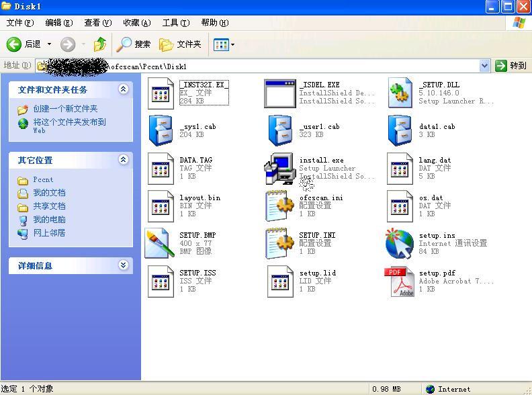The height and width of the screenshot is (395, 532).
Task: Click the 转到 go button
Action: (511, 65)
